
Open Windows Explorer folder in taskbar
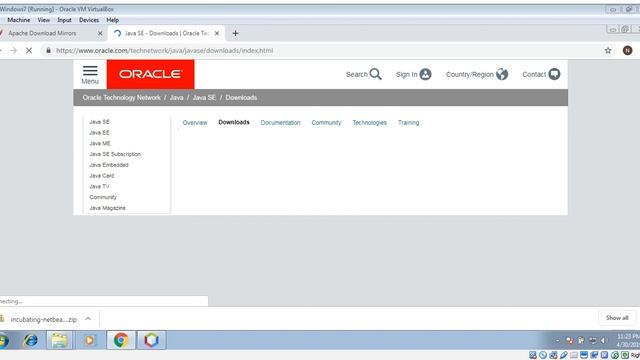(x=59, y=340)
